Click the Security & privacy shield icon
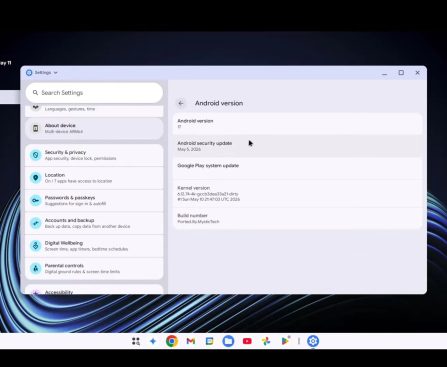The height and width of the screenshot is (367, 447). (x=35, y=155)
